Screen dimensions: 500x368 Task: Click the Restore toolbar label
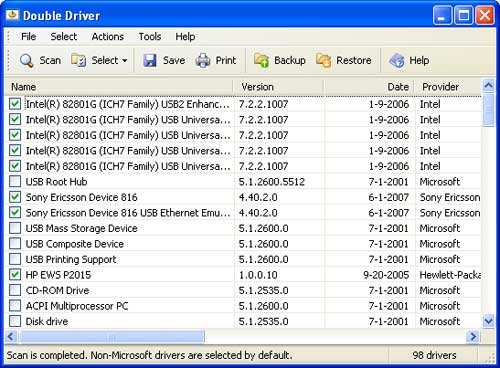354,60
